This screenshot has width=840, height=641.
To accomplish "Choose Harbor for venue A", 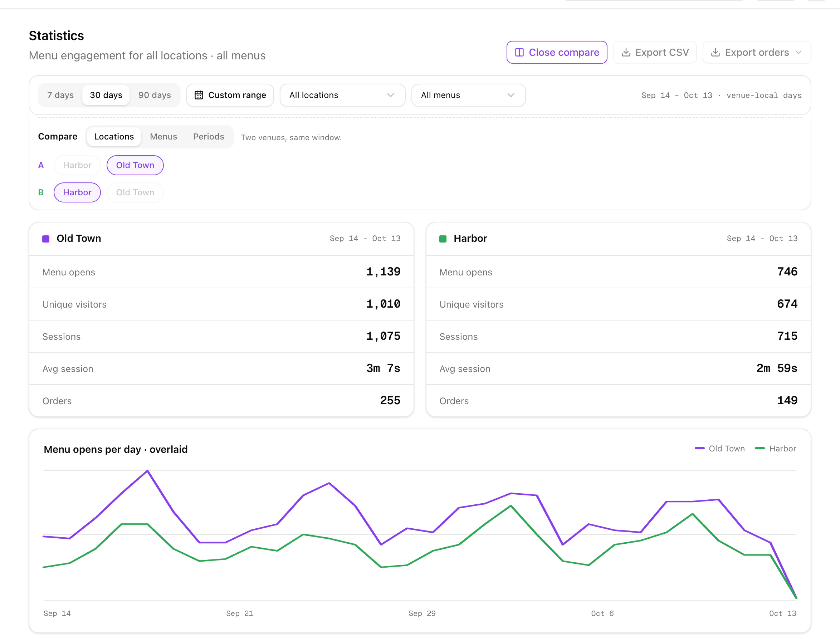I will [x=77, y=165].
